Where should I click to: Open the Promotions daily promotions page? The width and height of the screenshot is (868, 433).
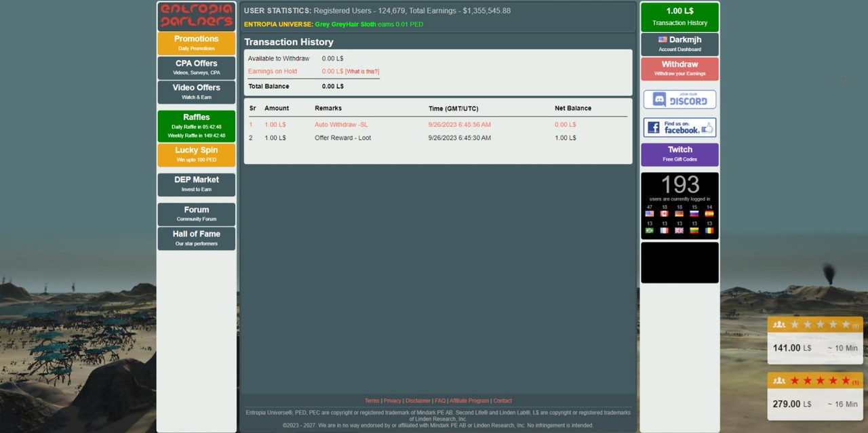click(197, 43)
